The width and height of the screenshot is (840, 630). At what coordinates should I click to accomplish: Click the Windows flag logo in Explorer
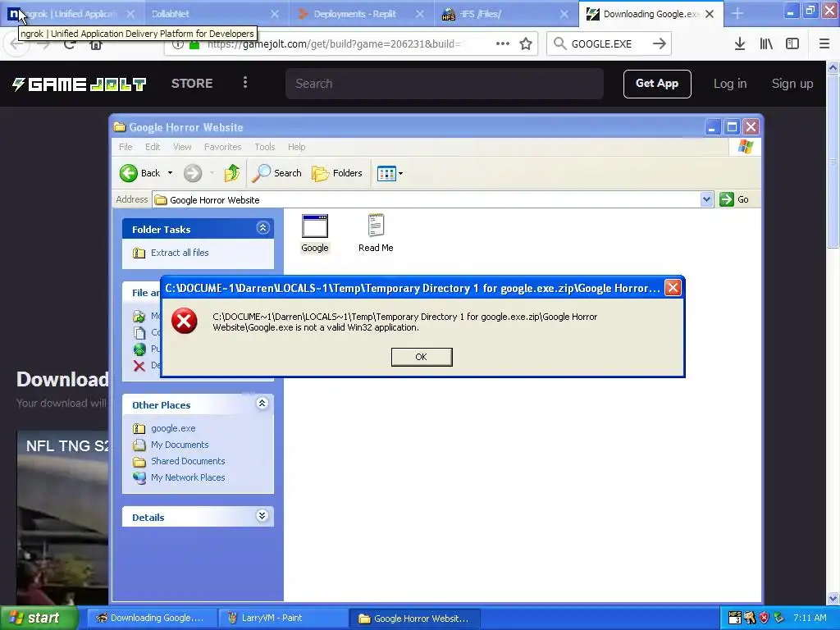(745, 147)
